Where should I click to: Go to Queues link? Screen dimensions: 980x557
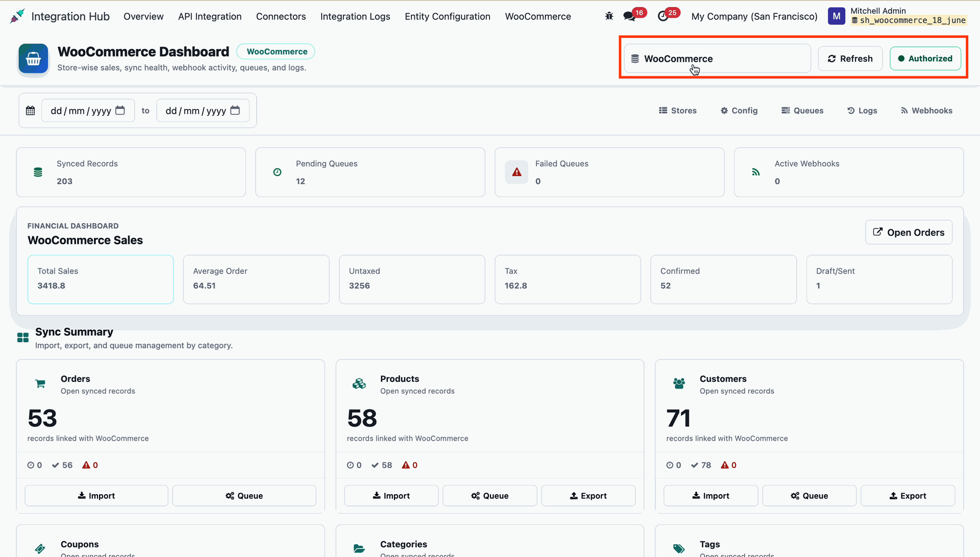(802, 110)
